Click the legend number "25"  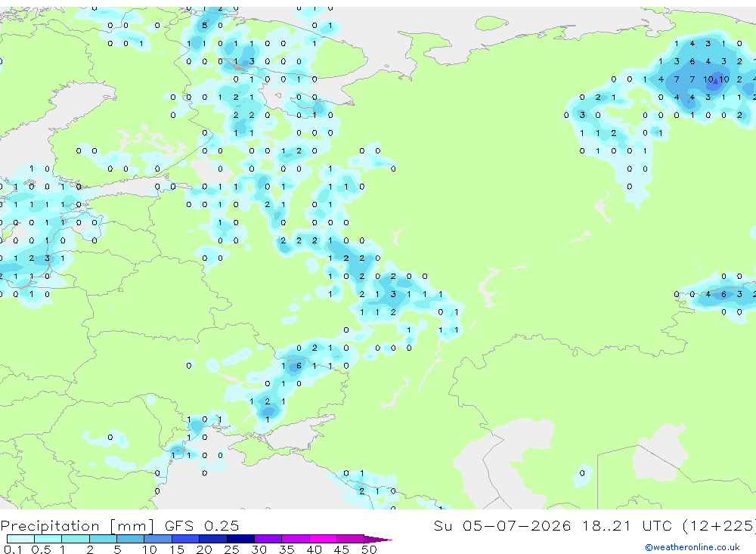tap(231, 549)
